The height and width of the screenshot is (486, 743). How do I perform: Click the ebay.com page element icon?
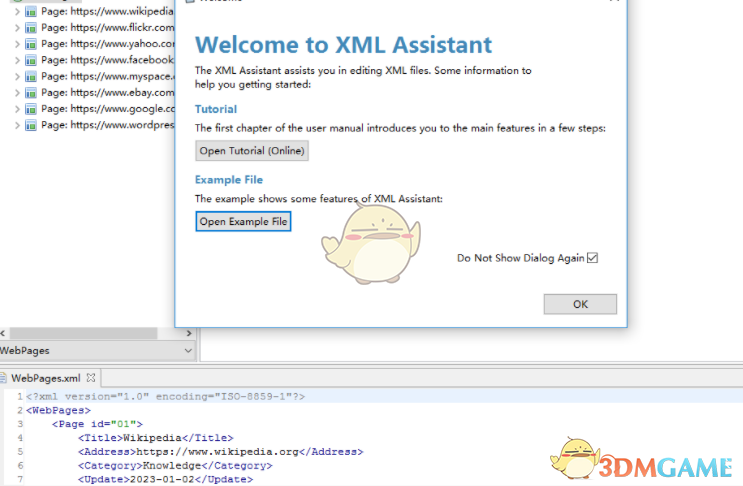tap(31, 93)
